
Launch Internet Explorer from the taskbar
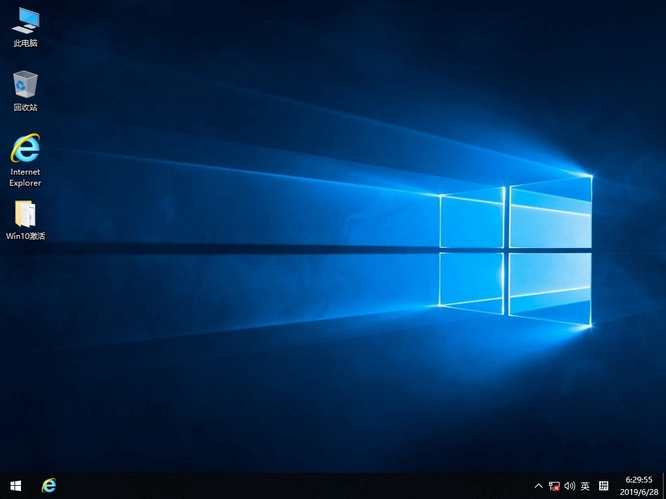48,486
